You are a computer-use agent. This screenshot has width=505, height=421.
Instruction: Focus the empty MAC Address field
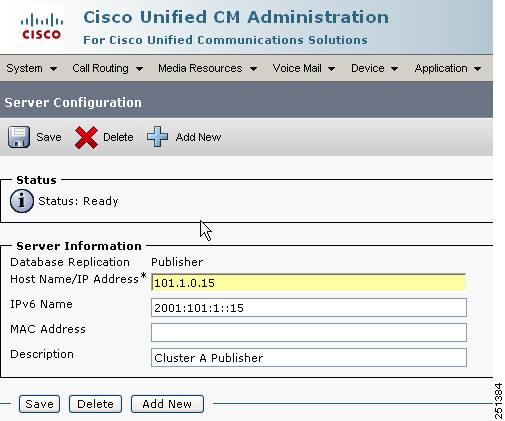click(309, 332)
